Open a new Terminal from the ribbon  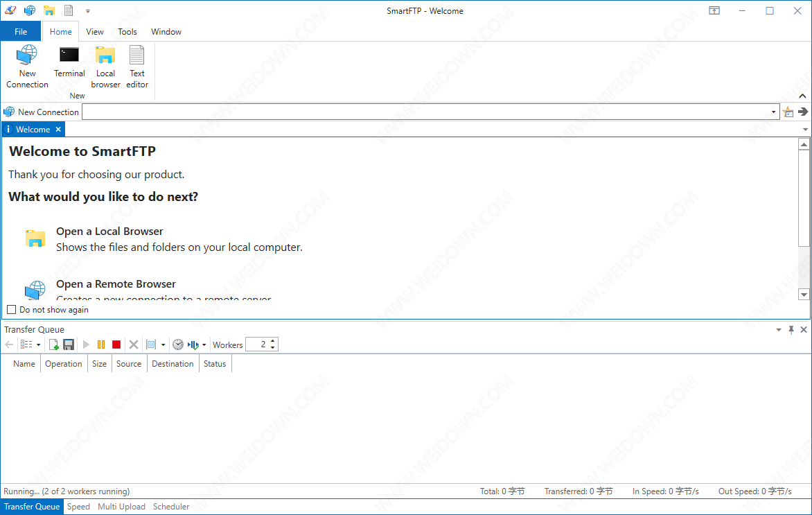(x=69, y=62)
